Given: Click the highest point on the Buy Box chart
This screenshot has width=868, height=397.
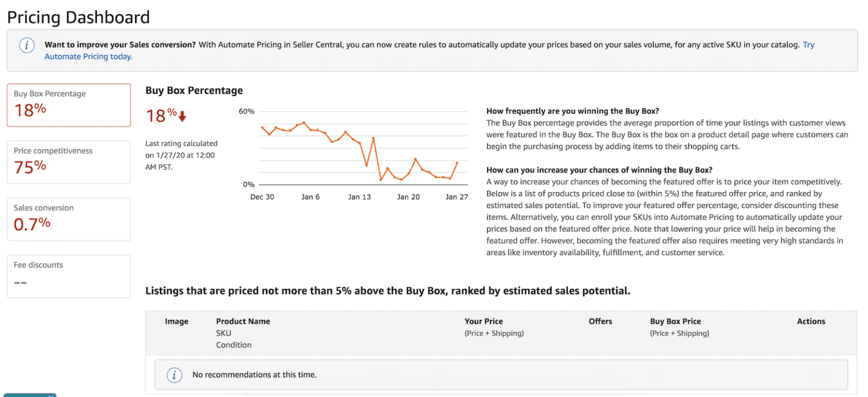Looking at the screenshot, I should click(x=303, y=123).
